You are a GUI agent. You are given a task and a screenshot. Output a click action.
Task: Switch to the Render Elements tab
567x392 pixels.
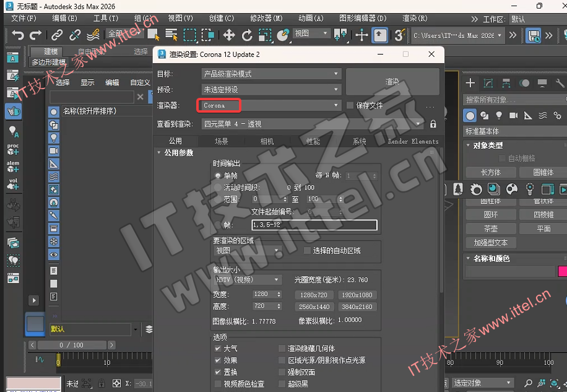click(x=413, y=141)
